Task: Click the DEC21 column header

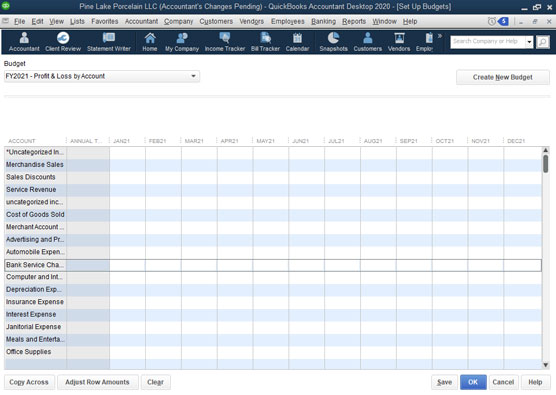Action: pyautogui.click(x=516, y=141)
